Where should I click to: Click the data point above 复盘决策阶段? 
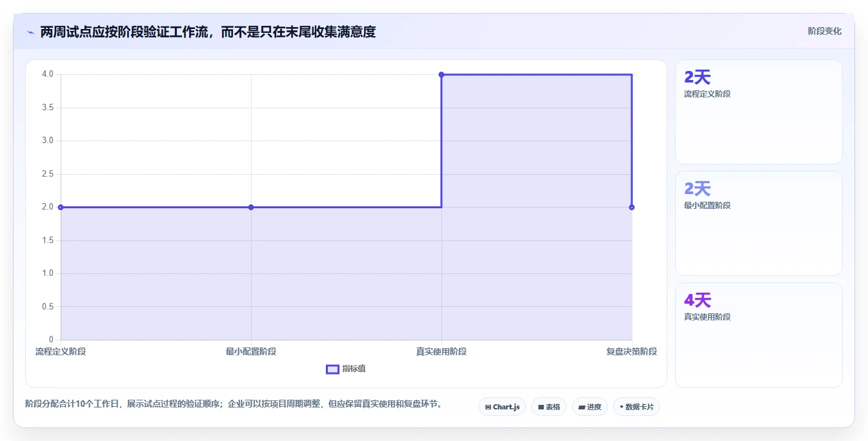(x=632, y=207)
